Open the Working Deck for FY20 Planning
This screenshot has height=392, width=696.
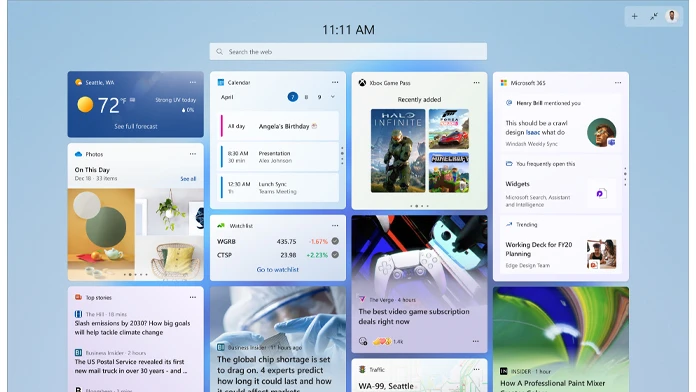tap(561, 245)
